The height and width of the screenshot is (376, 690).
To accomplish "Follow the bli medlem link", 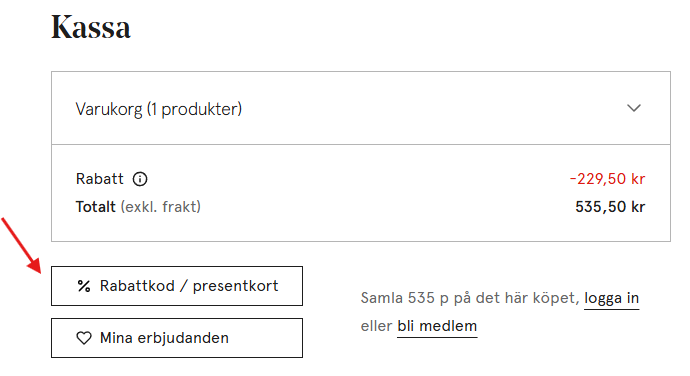I will coord(437,327).
